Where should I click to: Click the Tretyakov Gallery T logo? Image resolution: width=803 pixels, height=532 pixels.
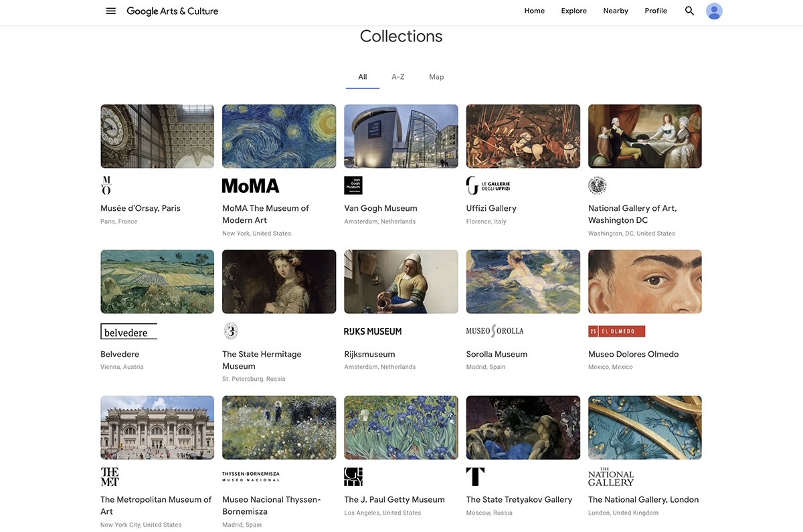(x=475, y=477)
